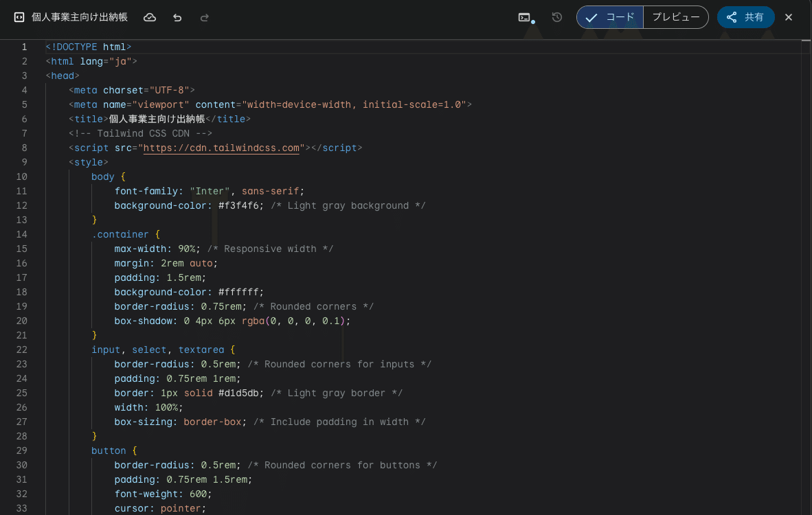This screenshot has height=515, width=812.
Task: Close the code editor panel
Action: pyautogui.click(x=789, y=18)
